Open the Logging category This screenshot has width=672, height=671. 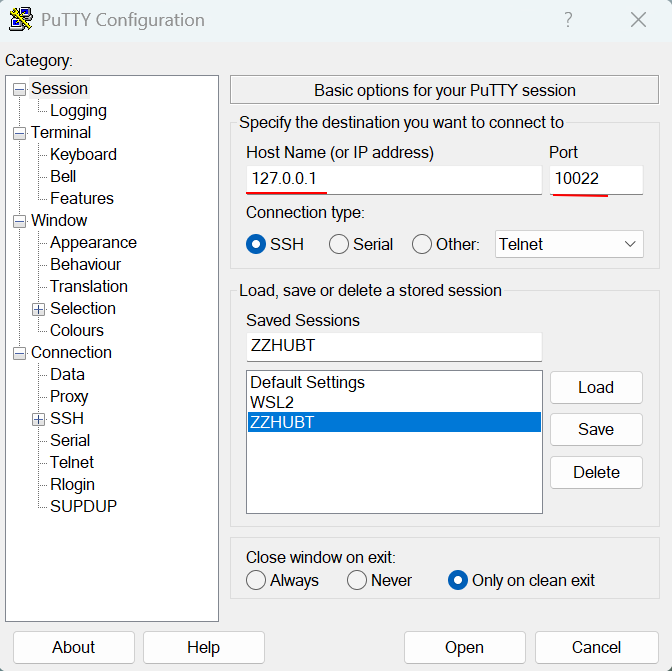[x=78, y=111]
